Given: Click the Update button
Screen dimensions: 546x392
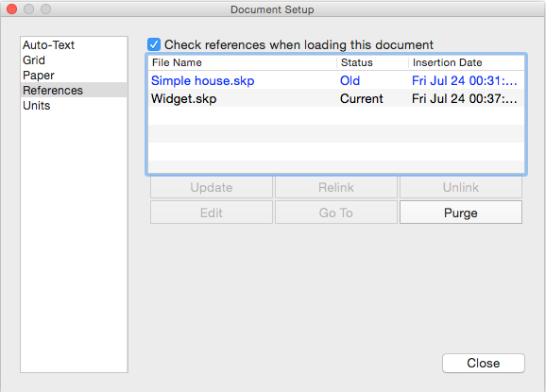Looking at the screenshot, I should click(212, 187).
